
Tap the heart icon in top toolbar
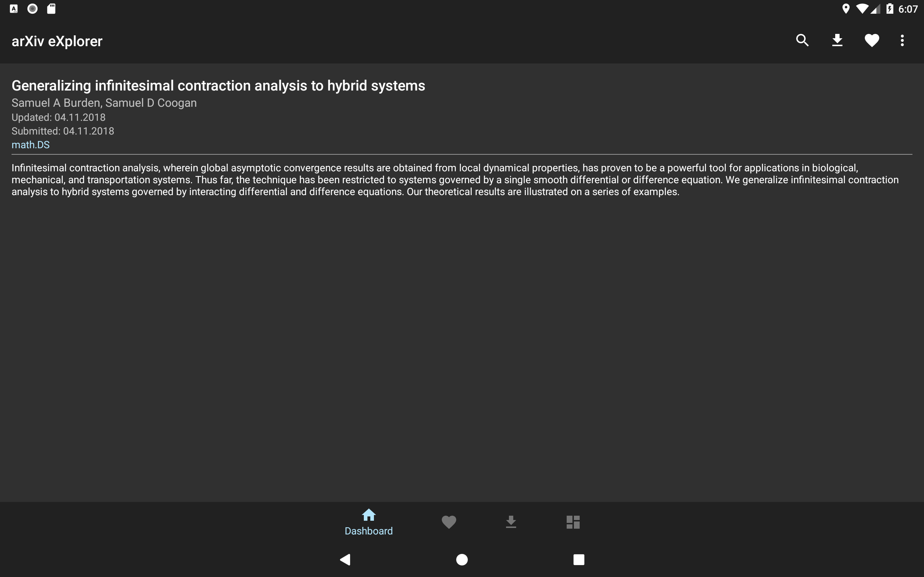point(872,40)
